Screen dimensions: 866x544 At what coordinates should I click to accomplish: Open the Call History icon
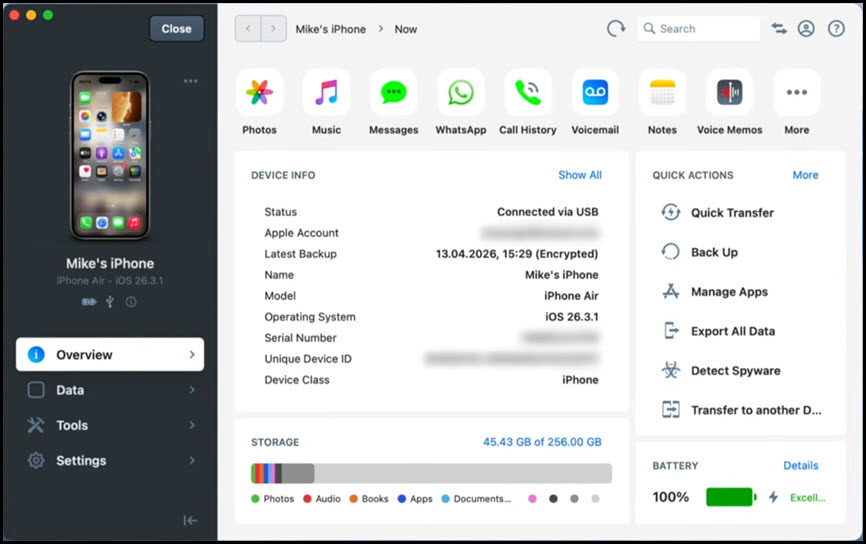pyautogui.click(x=528, y=92)
